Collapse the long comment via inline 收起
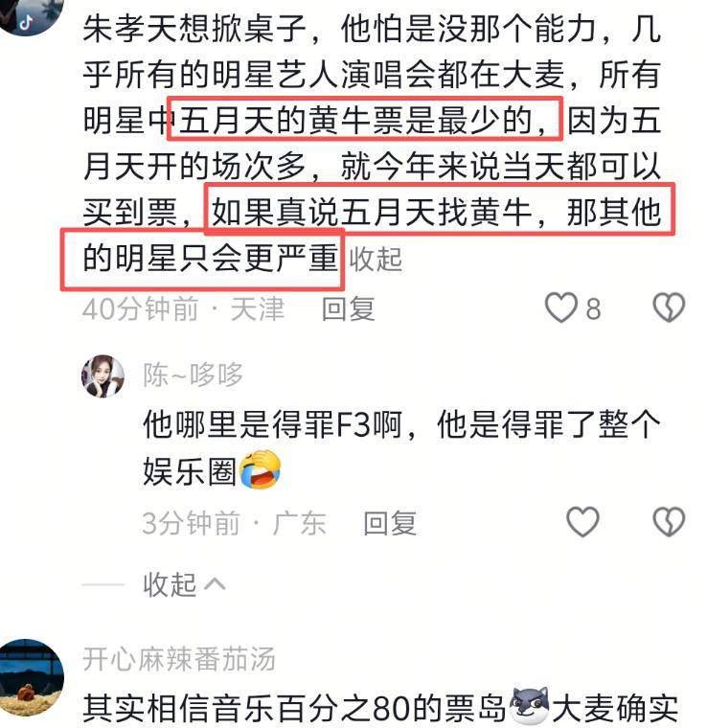The width and height of the screenshot is (707, 728). tap(376, 259)
